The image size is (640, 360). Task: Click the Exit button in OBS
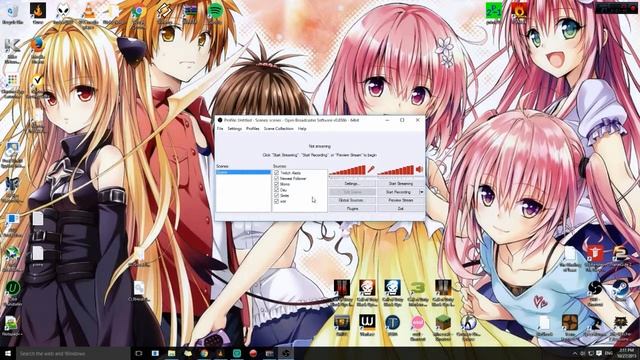pyautogui.click(x=400, y=209)
